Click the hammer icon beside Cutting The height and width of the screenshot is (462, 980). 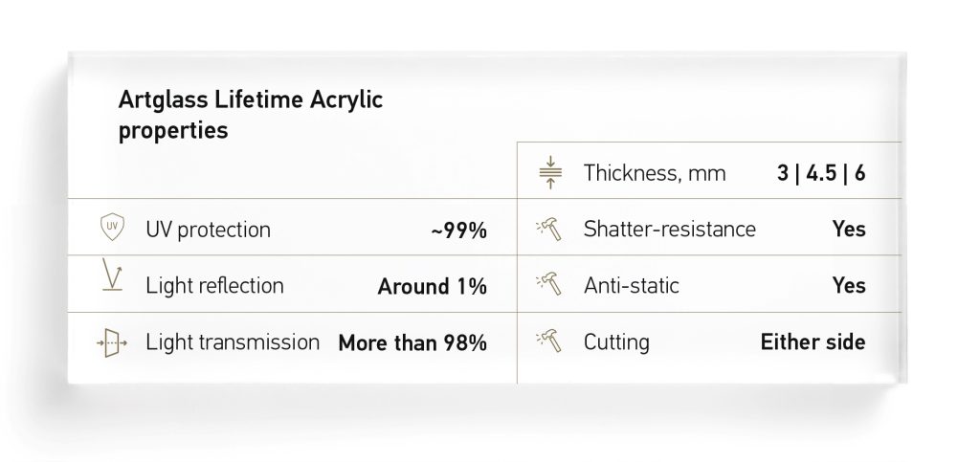pyautogui.click(x=549, y=341)
